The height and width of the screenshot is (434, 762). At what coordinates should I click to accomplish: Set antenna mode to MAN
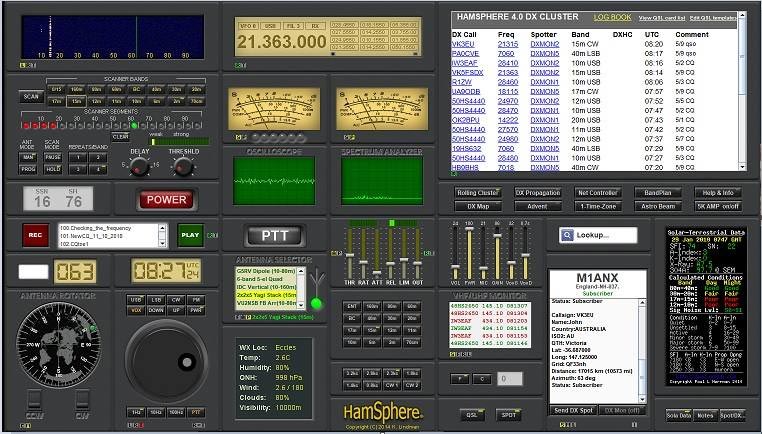coord(27,157)
